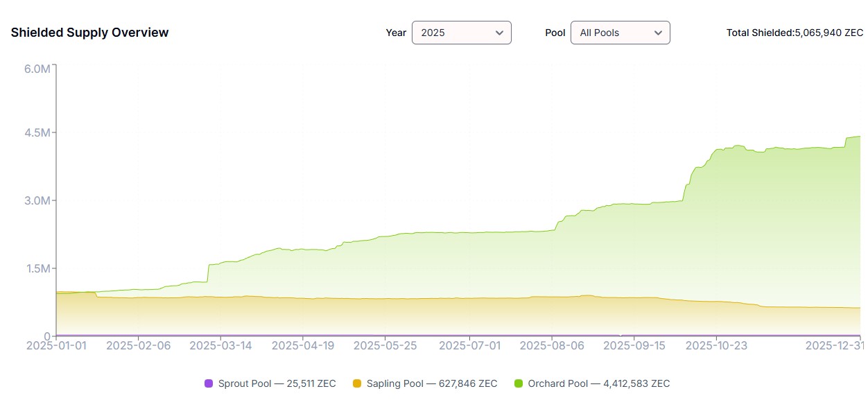Toggle the Sprout Pool series legend label

[277, 383]
